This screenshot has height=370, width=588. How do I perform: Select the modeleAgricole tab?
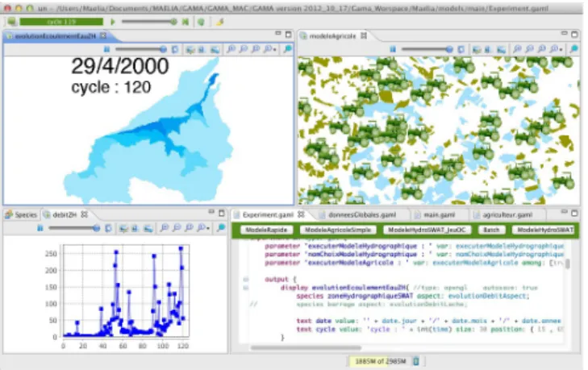tap(332, 36)
